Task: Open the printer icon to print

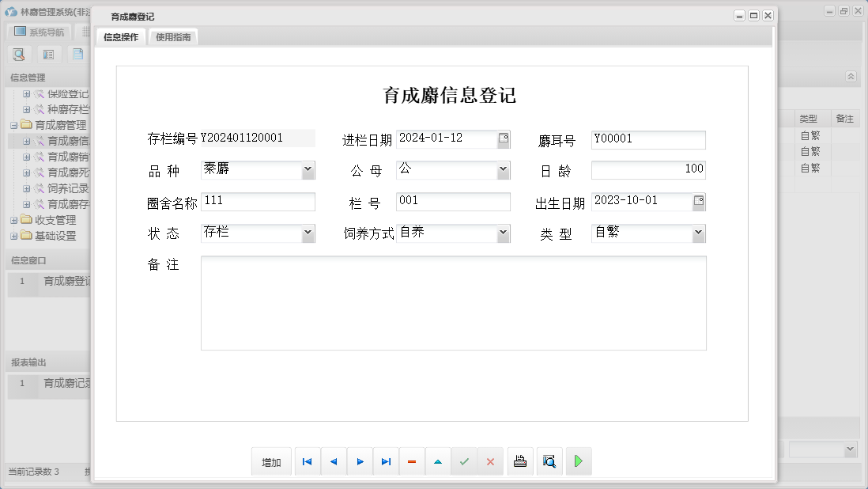Action: pos(520,461)
